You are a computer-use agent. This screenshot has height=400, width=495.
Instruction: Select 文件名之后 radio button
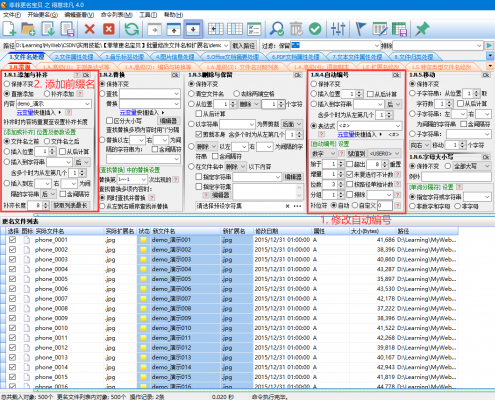pyautogui.click(x=47, y=142)
